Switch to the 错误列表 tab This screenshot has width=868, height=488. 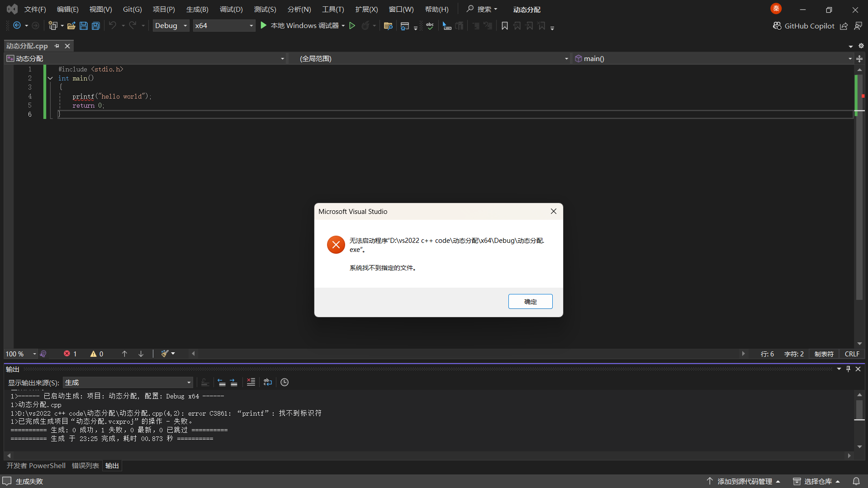[x=85, y=466]
